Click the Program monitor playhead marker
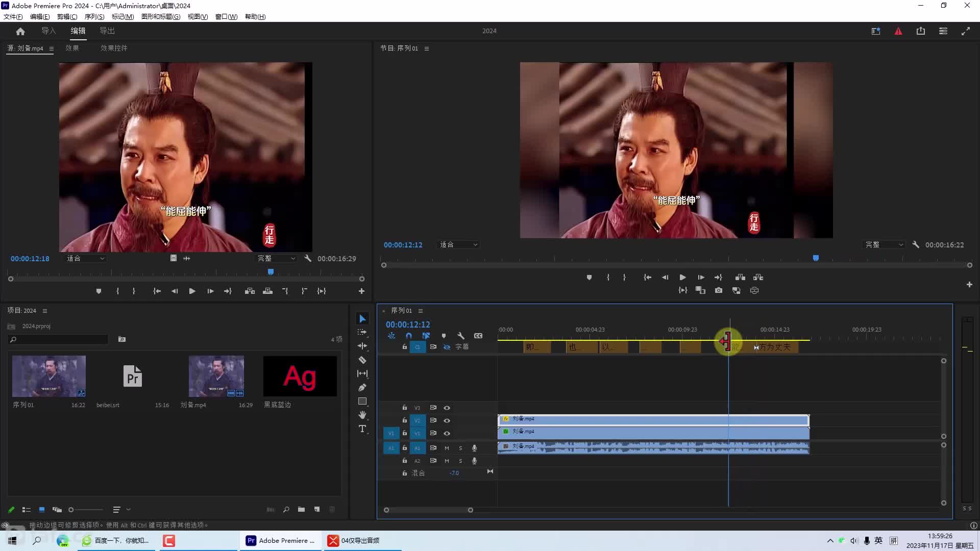Viewport: 980px width, 551px height. click(816, 258)
